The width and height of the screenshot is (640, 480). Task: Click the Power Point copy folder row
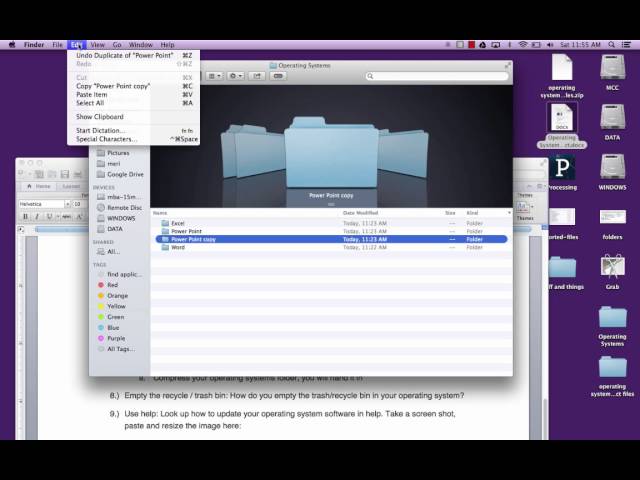click(x=331, y=239)
